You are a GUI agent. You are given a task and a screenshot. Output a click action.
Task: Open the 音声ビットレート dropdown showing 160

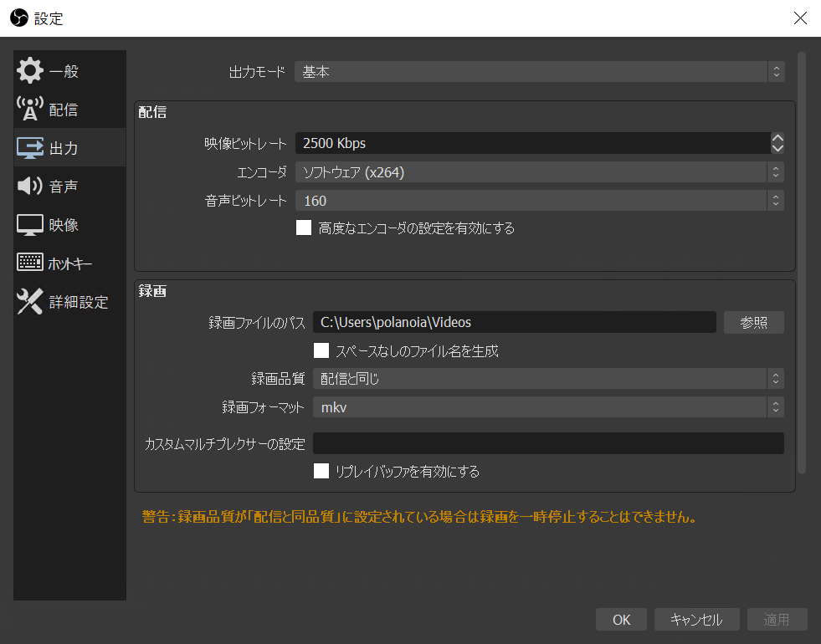click(539, 201)
